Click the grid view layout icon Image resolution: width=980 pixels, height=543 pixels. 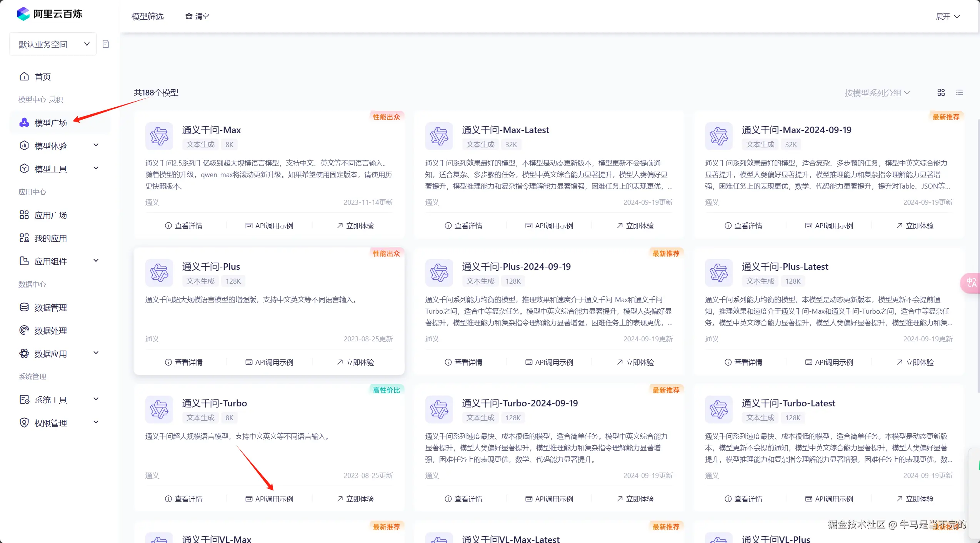(x=941, y=92)
